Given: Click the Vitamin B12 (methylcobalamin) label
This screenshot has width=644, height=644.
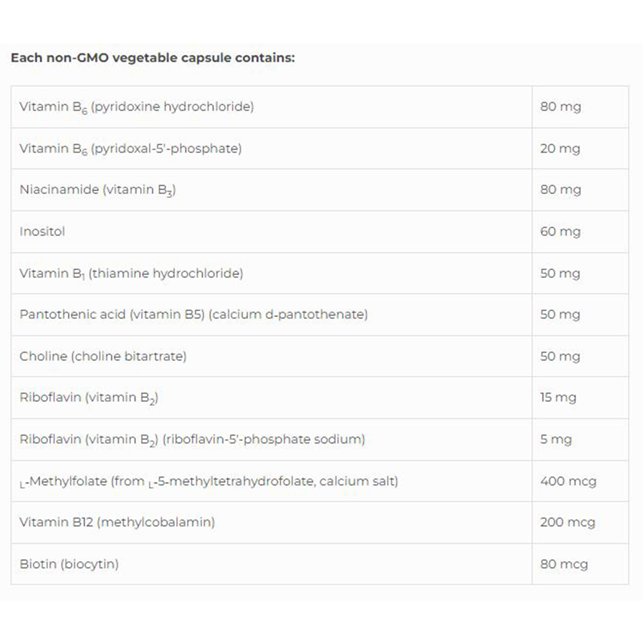Looking at the screenshot, I should pyautogui.click(x=117, y=522).
